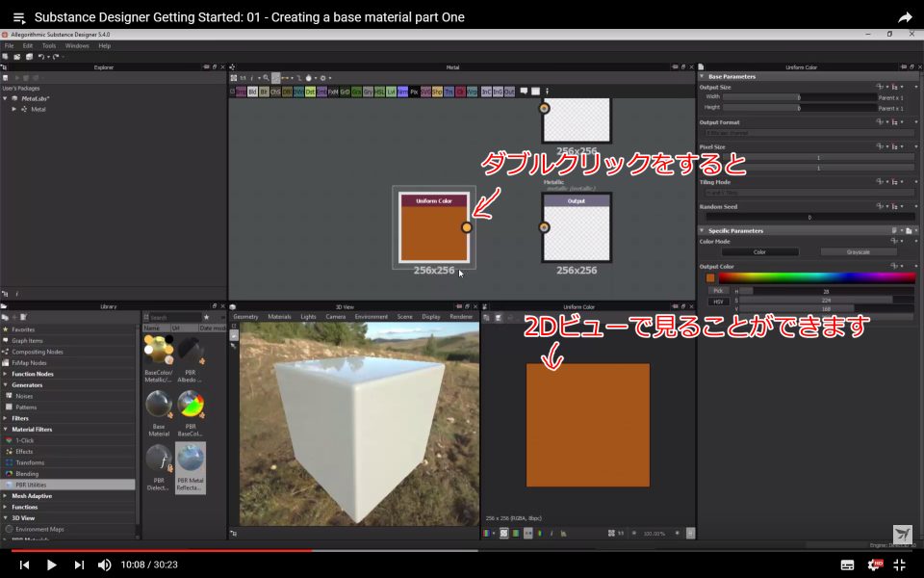Add an Input Color (InC) node
Viewport: 924px width, 578px height.
click(x=486, y=92)
